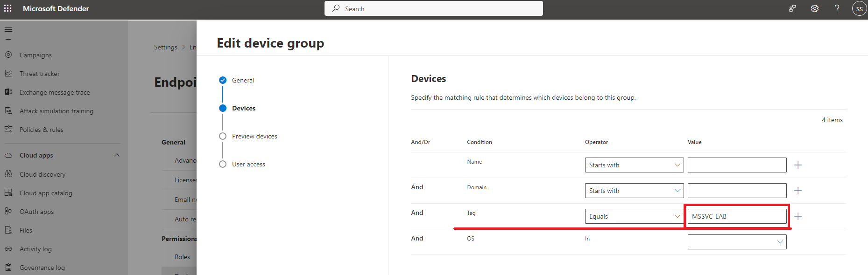Click the User access step circle
This screenshot has width=868, height=275.
click(223, 164)
